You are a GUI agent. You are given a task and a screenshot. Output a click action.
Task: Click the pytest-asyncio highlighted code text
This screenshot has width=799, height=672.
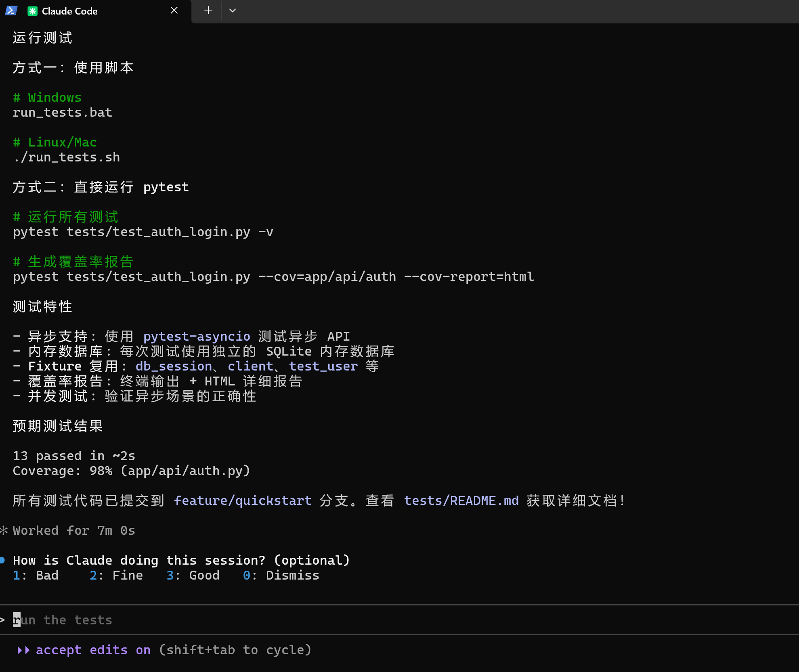tap(197, 336)
